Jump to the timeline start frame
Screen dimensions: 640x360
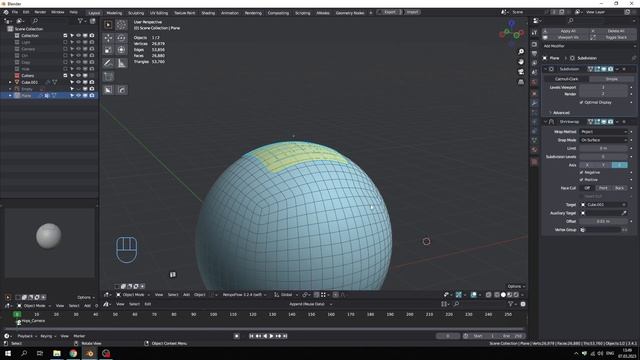251,336
